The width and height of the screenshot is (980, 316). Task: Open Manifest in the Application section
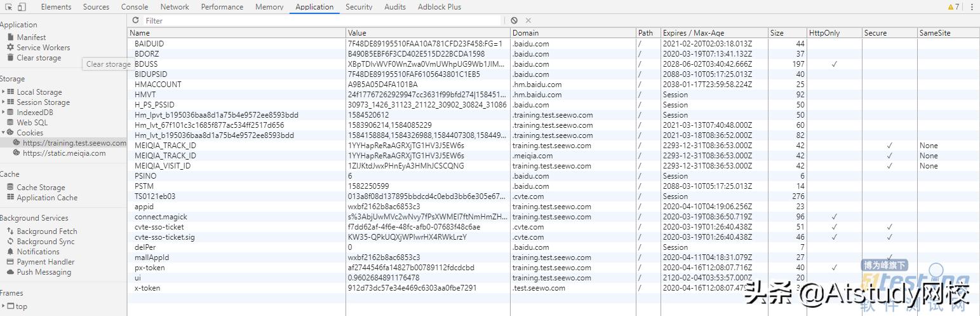31,38
